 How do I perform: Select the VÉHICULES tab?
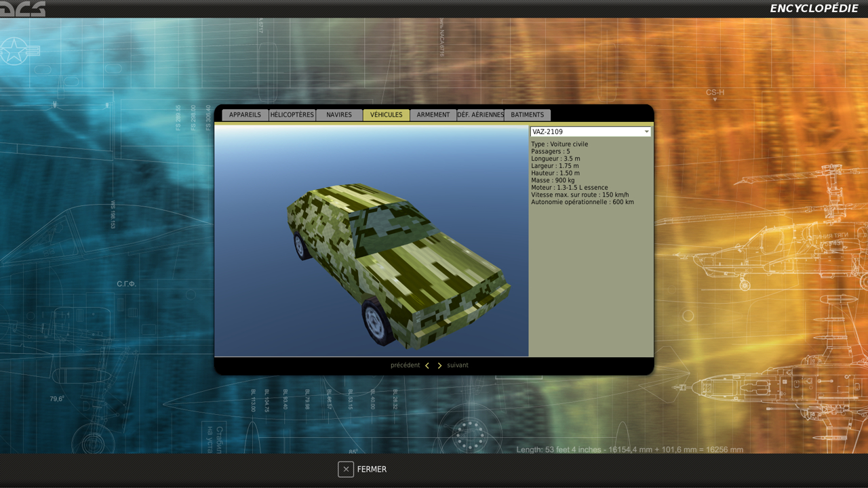386,115
